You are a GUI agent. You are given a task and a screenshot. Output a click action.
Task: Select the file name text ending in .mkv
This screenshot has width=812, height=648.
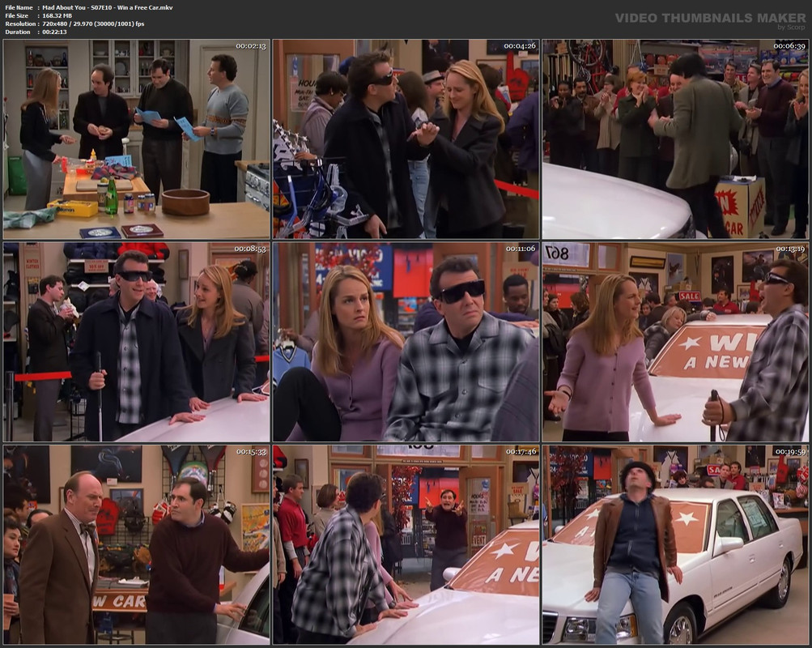[108, 8]
